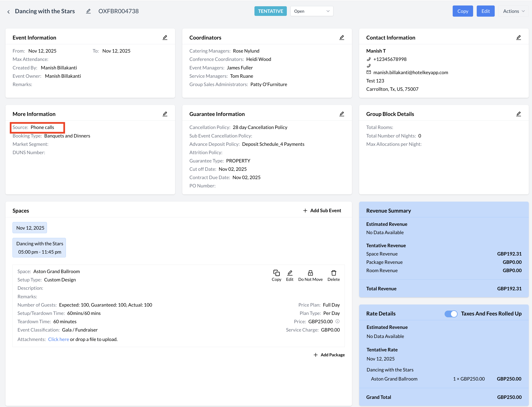
Task: Select Dancing with the Stars sub event
Action: tap(40, 248)
